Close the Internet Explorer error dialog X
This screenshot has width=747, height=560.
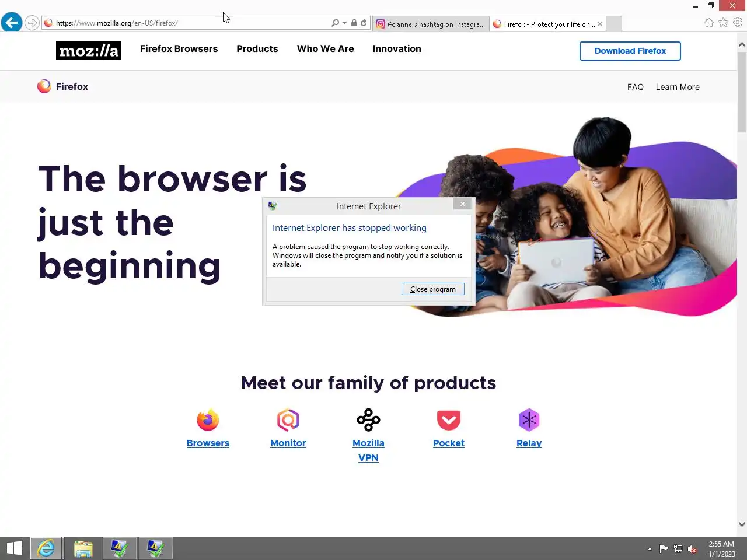coord(463,204)
